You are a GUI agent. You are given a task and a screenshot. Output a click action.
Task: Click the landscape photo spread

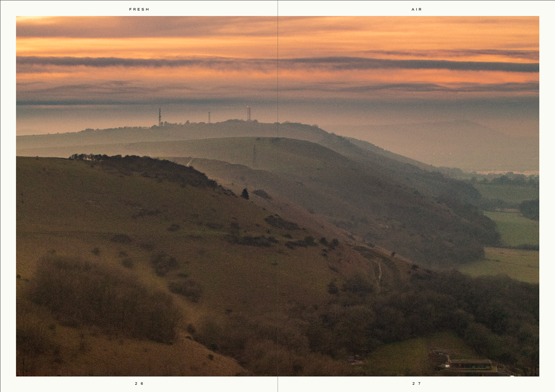click(277, 196)
